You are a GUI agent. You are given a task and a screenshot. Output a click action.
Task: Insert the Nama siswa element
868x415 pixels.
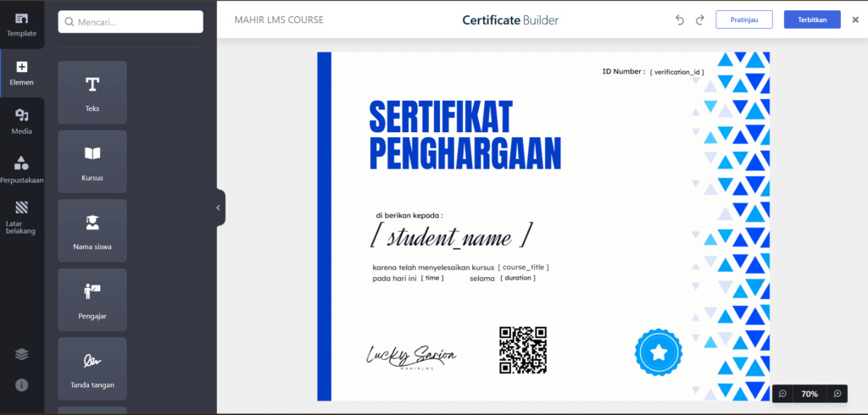[x=92, y=230]
